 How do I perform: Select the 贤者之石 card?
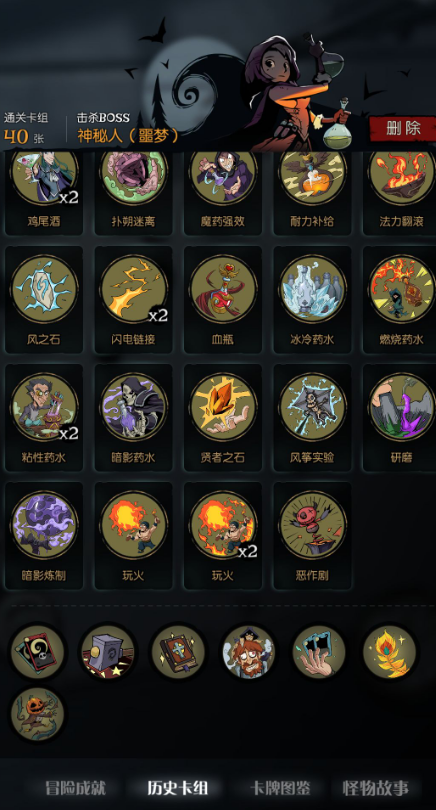[223, 417]
